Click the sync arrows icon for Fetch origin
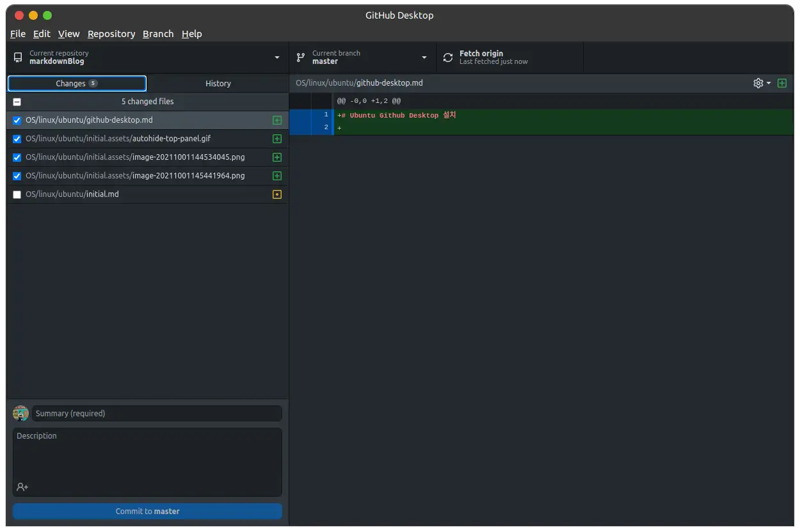 (448, 58)
